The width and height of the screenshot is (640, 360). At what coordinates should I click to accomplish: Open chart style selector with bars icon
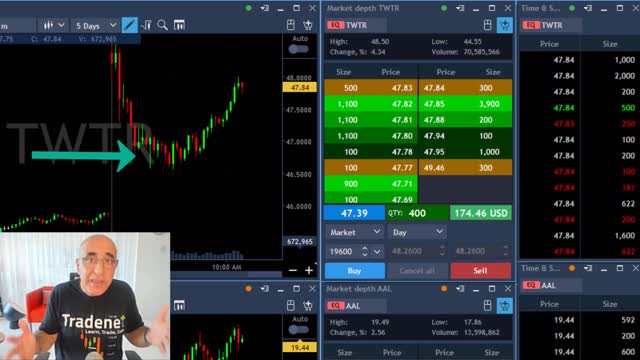coord(53,25)
